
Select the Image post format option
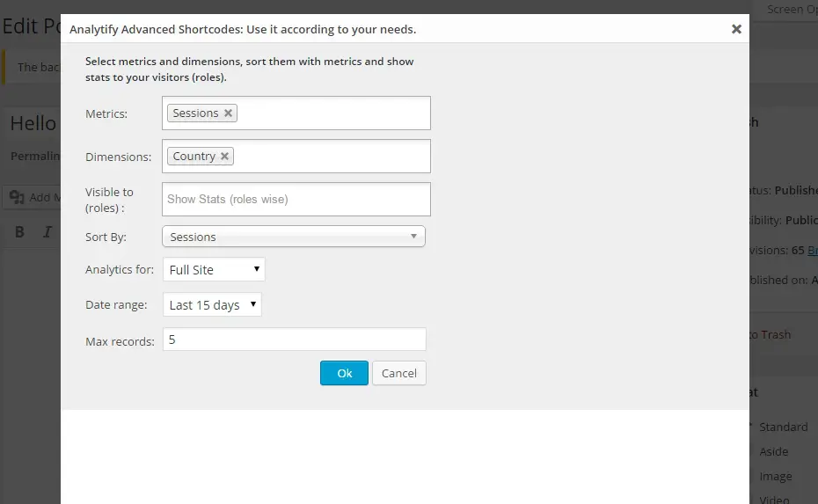775,477
